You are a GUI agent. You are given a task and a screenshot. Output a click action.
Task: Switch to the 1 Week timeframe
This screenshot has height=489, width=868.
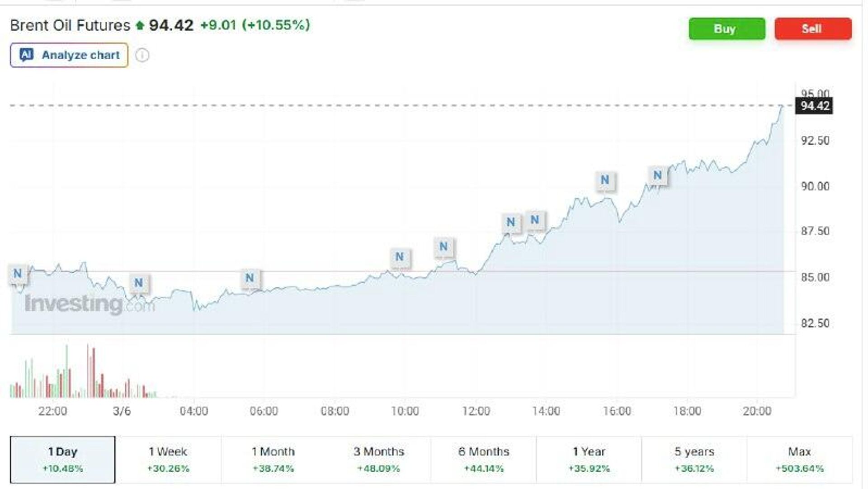(x=168, y=459)
